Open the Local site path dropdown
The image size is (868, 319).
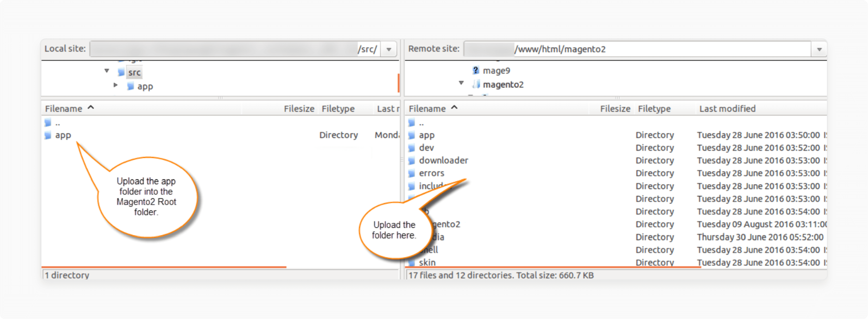click(389, 49)
